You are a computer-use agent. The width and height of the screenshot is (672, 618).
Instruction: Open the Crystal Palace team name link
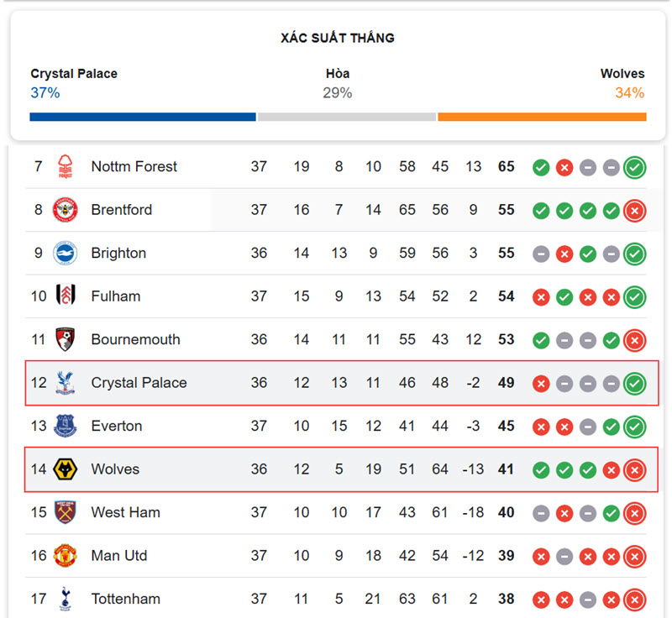(x=139, y=382)
